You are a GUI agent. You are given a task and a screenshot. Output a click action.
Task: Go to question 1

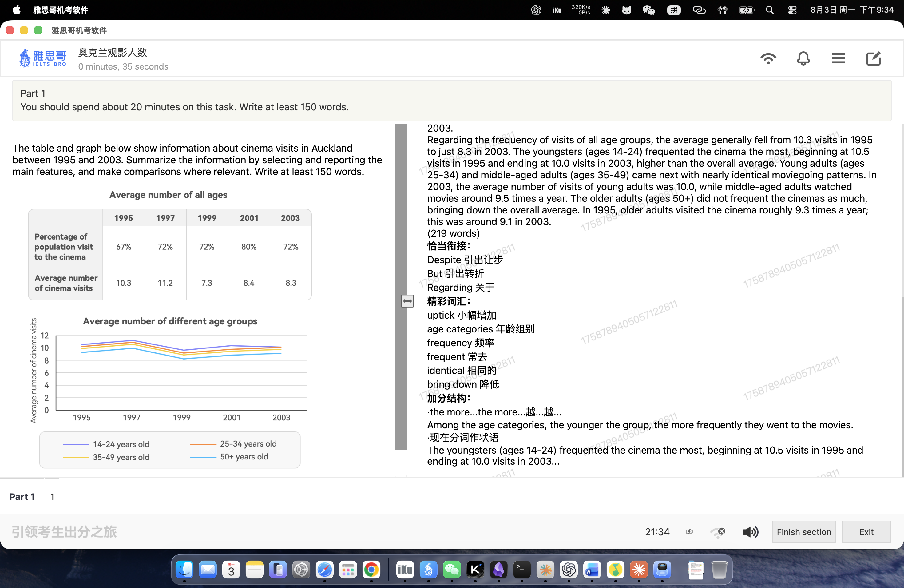tap(52, 496)
